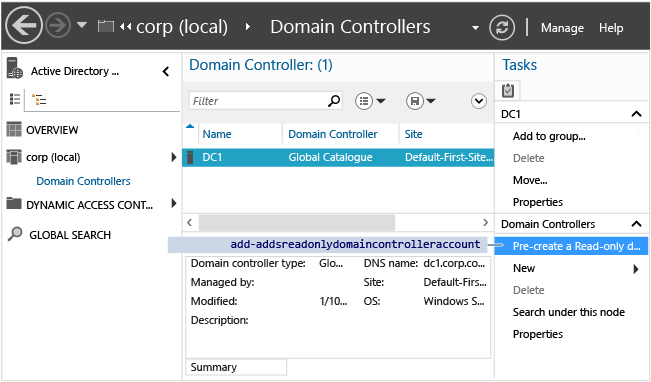Select corp (local) in navigation pane
The height and width of the screenshot is (382, 651).
pyautogui.click(x=53, y=157)
